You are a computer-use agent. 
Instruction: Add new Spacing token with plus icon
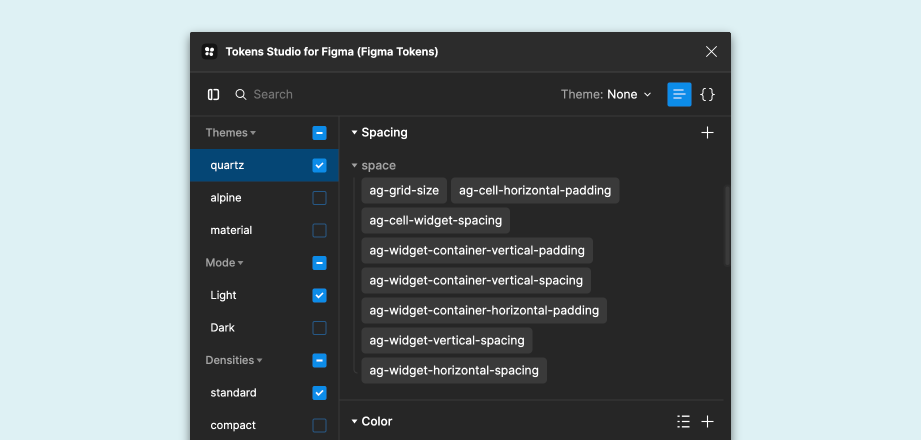(707, 133)
